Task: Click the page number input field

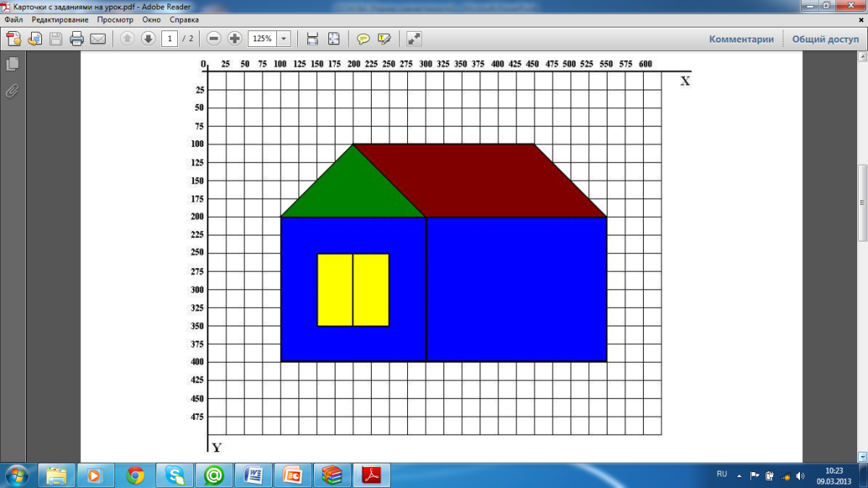Action: pyautogui.click(x=170, y=39)
